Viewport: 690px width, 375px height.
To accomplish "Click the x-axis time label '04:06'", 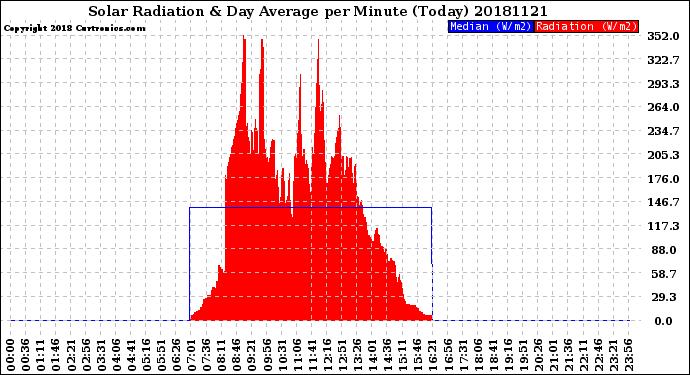I will click(x=116, y=355).
